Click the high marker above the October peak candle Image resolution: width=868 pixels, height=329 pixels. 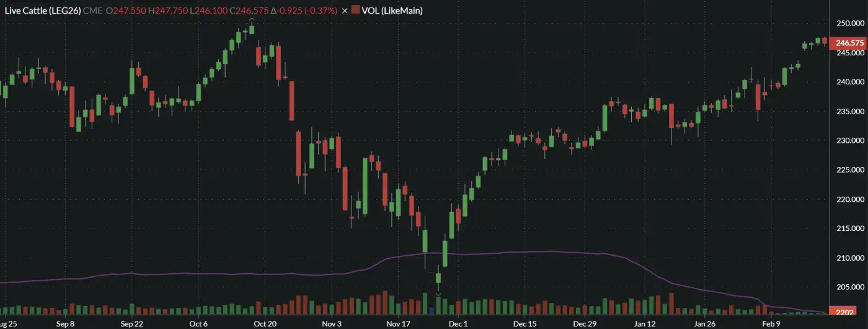tap(252, 20)
